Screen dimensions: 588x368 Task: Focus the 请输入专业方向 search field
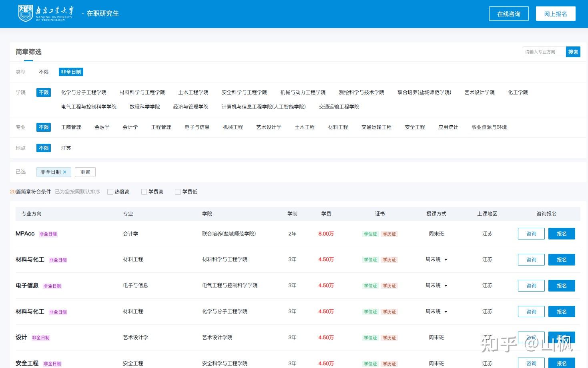(544, 52)
